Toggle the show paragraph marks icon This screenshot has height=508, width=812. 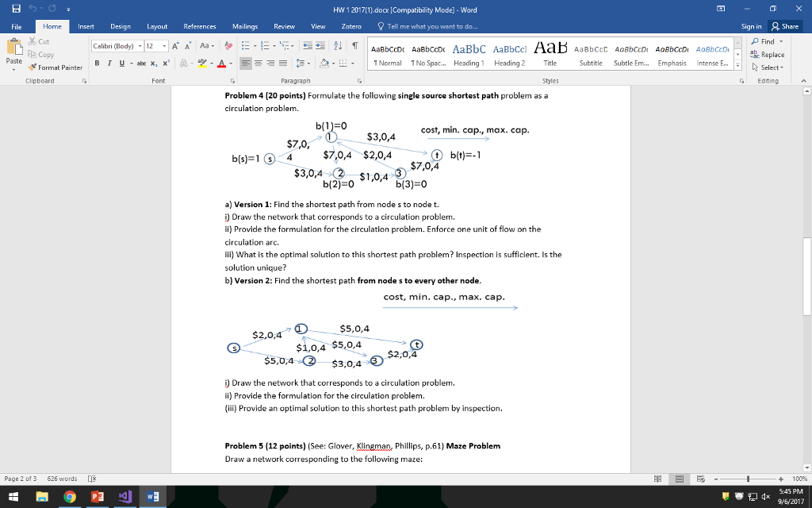click(355, 44)
